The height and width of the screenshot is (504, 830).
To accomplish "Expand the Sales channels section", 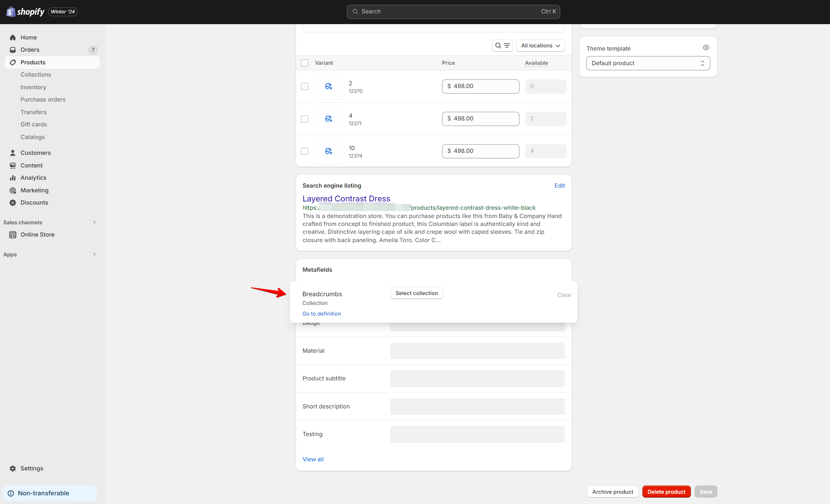I will pos(94,222).
